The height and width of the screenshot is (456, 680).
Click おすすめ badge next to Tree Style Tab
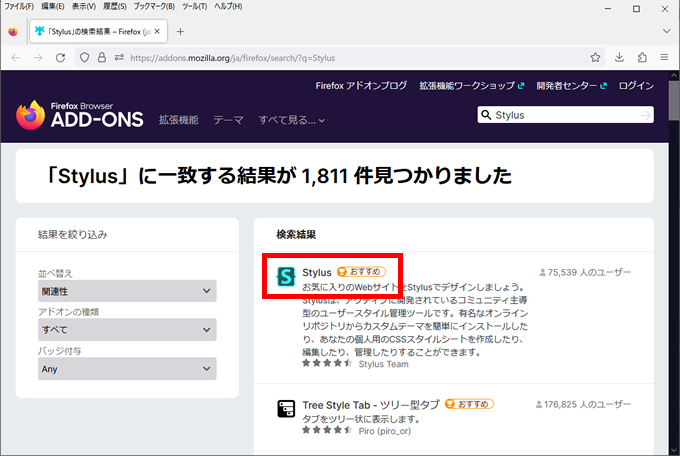click(469, 404)
